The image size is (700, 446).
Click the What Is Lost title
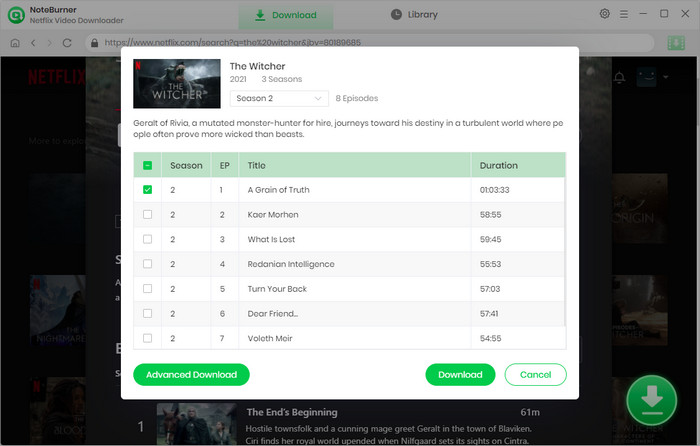pos(271,239)
